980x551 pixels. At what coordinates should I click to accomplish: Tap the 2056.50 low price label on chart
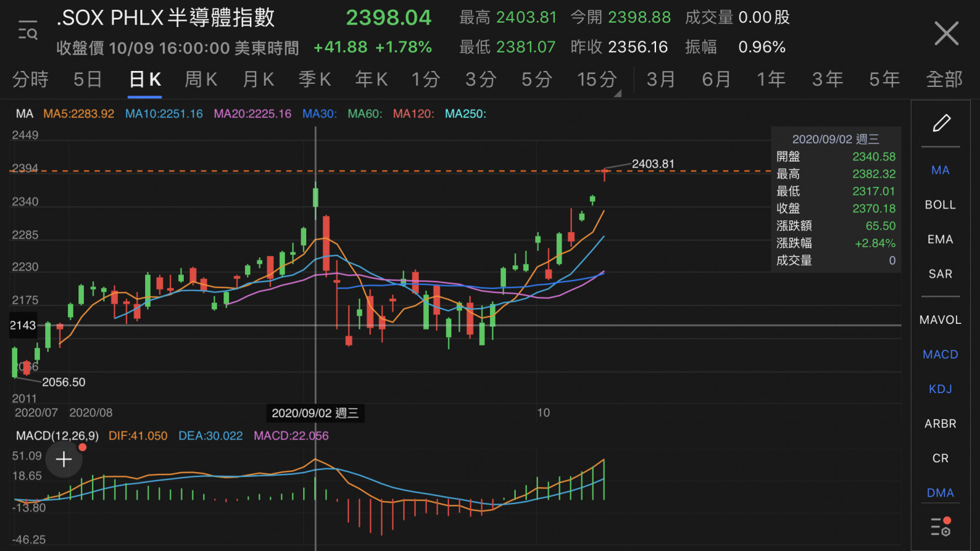(x=64, y=382)
